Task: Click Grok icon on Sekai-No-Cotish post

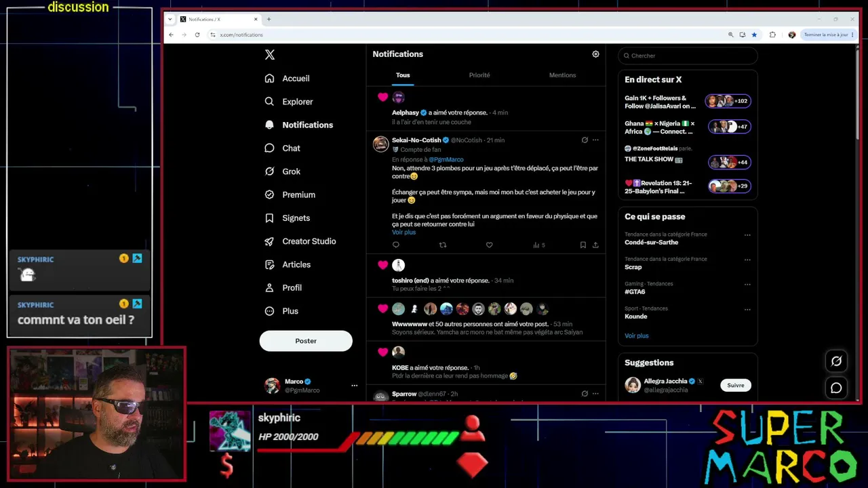Action: tap(585, 140)
